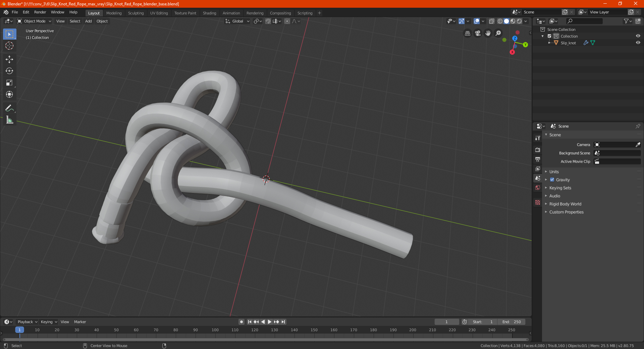Add a new workspace with plus button
Screen dimensions: 644x349
point(319,13)
